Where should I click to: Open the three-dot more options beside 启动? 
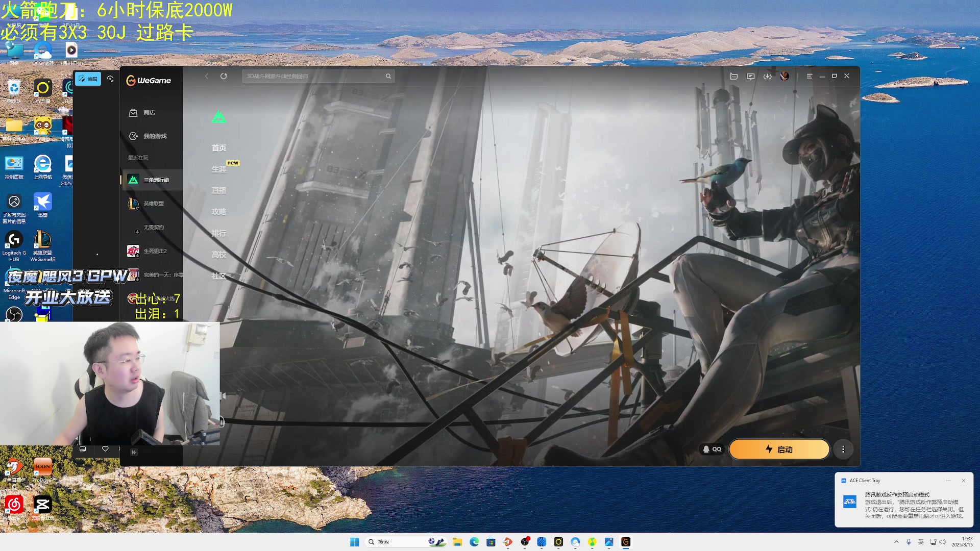(843, 449)
